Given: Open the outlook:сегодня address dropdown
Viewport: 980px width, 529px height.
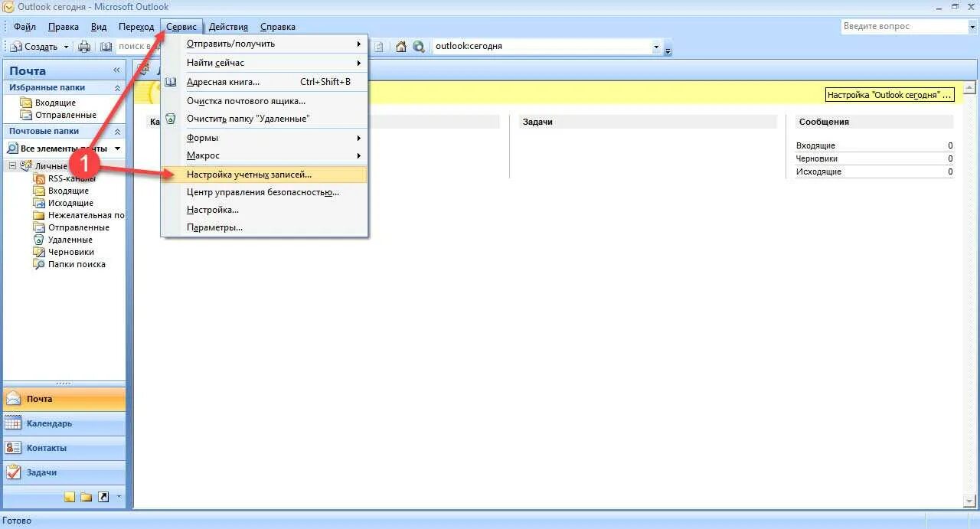Looking at the screenshot, I should (x=656, y=47).
